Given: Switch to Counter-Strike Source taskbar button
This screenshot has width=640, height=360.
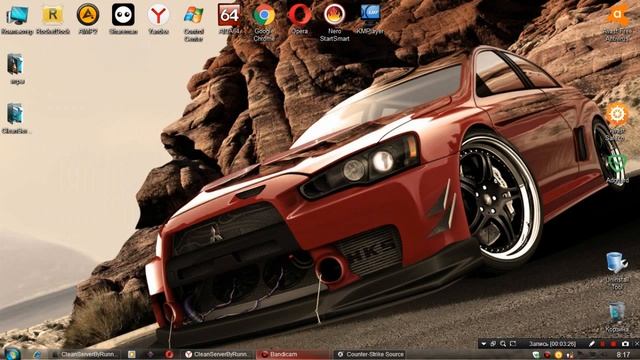Looking at the screenshot, I should click(x=371, y=354).
